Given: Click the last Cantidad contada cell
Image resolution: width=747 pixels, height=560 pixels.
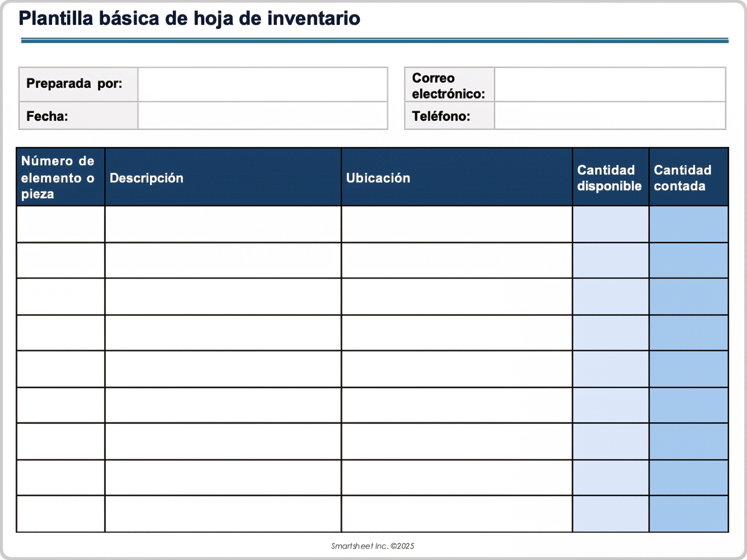Looking at the screenshot, I should 689,513.
